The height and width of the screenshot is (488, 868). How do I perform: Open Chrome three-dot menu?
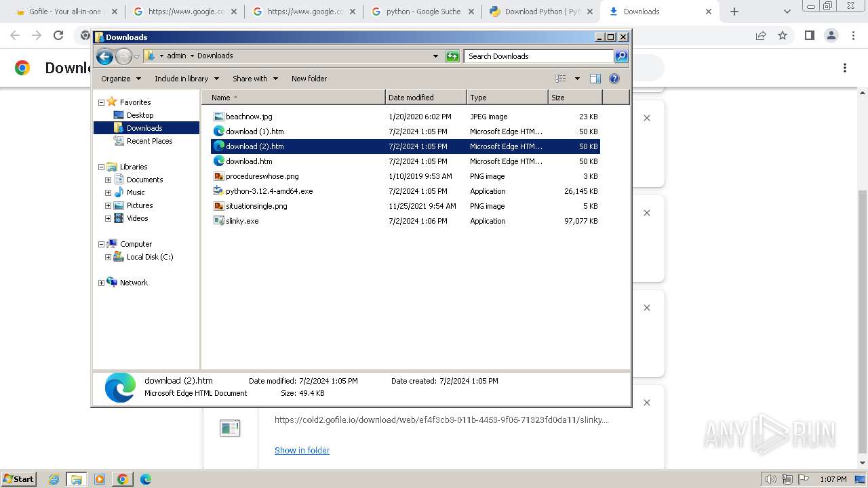(x=854, y=35)
